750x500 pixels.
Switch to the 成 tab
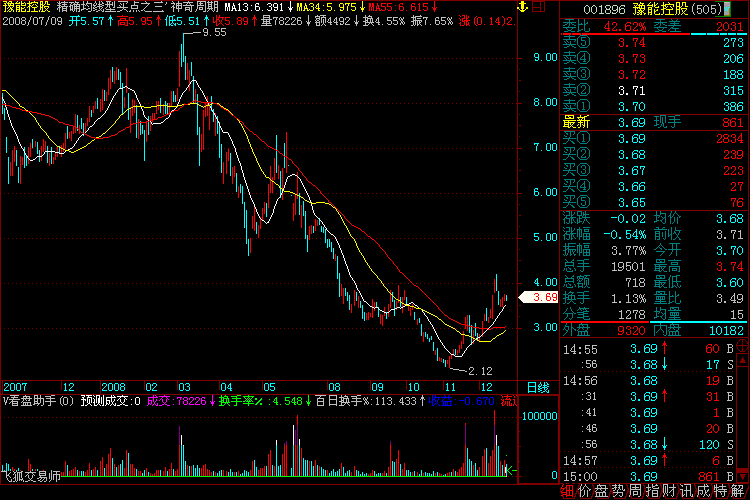pos(703,491)
